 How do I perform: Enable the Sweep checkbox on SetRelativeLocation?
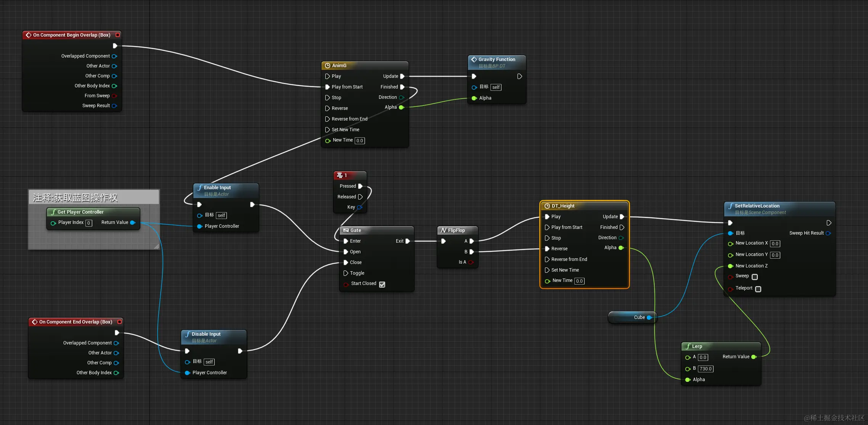754,277
